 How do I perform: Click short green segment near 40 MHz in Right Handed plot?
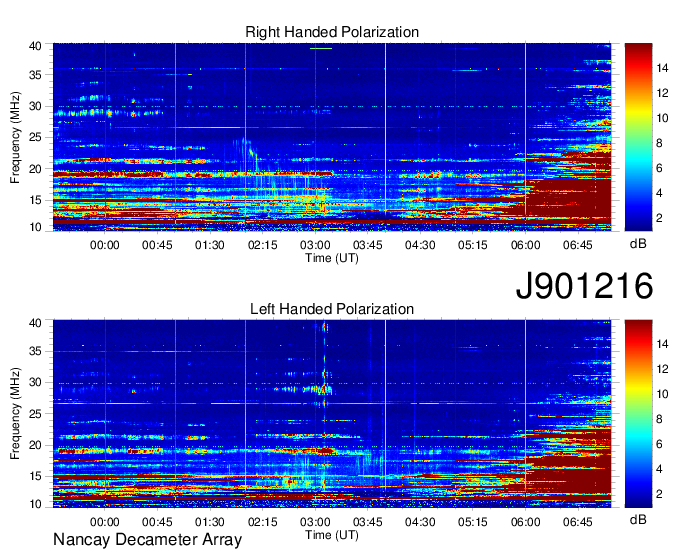[x=321, y=49]
